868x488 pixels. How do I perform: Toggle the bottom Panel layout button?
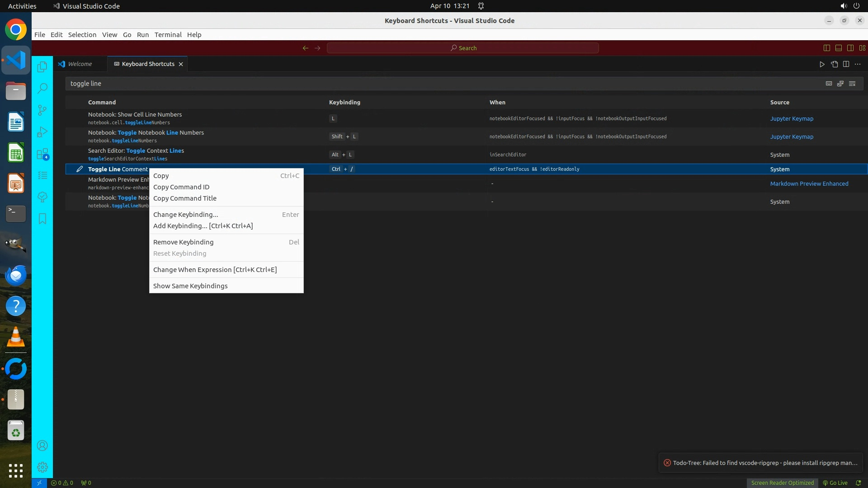[839, 48]
